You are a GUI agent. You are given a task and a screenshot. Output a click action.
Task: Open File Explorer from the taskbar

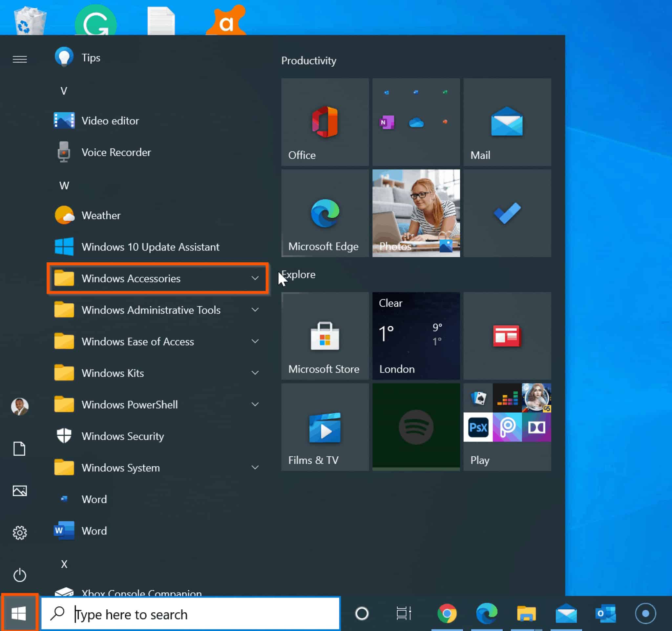[526, 614]
